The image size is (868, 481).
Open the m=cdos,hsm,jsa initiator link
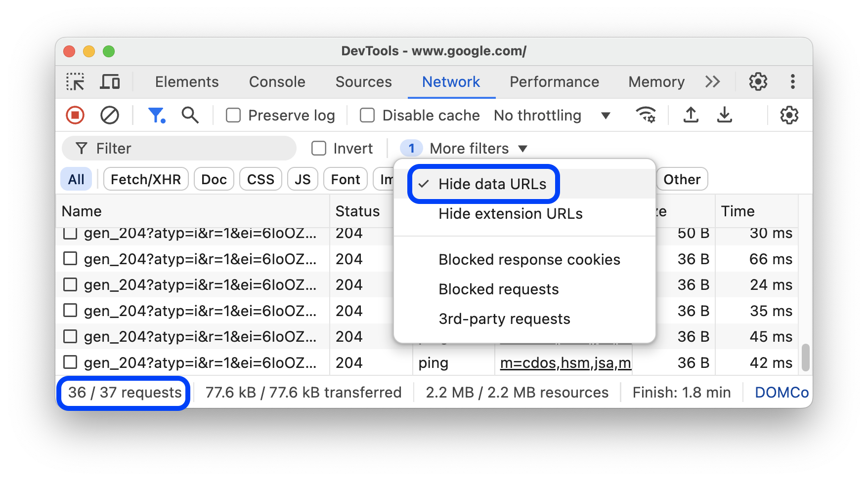[x=565, y=362]
